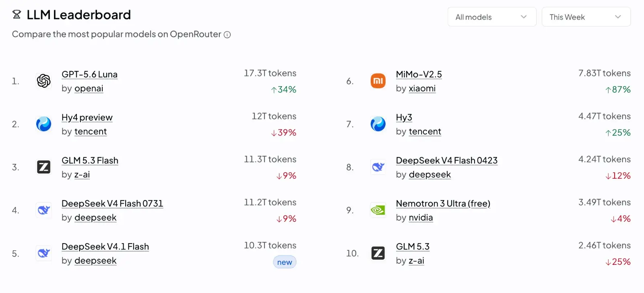This screenshot has height=293, width=644.
Task: Click the Xiaomi logo next to MiMo-V2.5
Action: tap(378, 81)
